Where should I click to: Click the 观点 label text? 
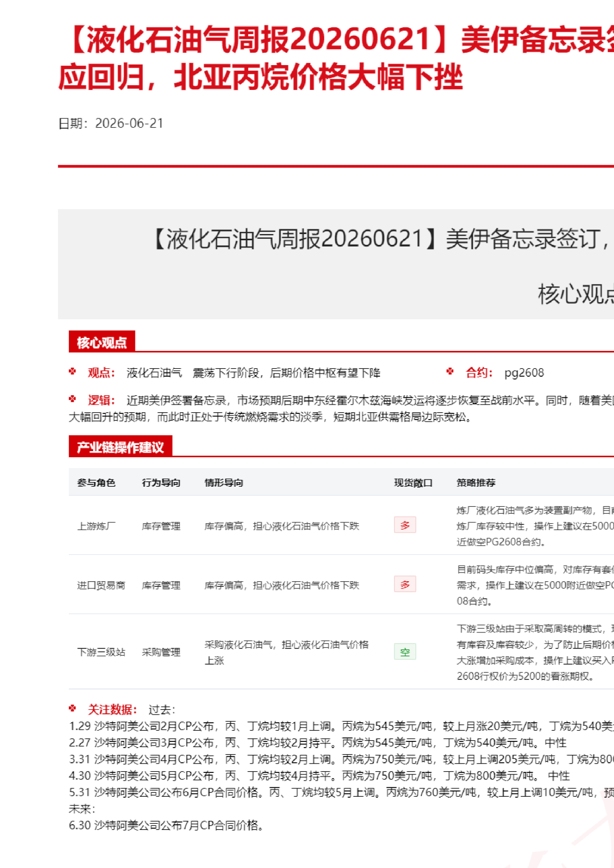101,373
